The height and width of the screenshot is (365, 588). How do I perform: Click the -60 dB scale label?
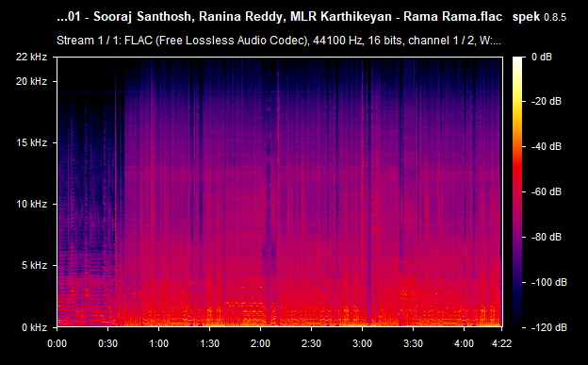[x=547, y=191]
